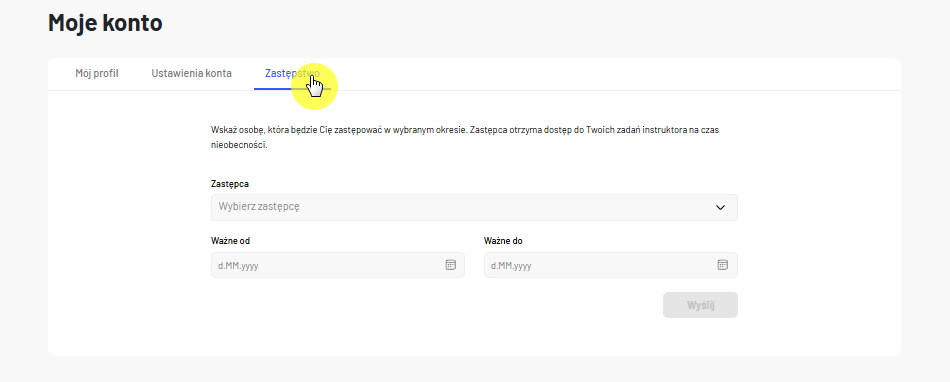Open the Ważne od calendar icon

[450, 265]
